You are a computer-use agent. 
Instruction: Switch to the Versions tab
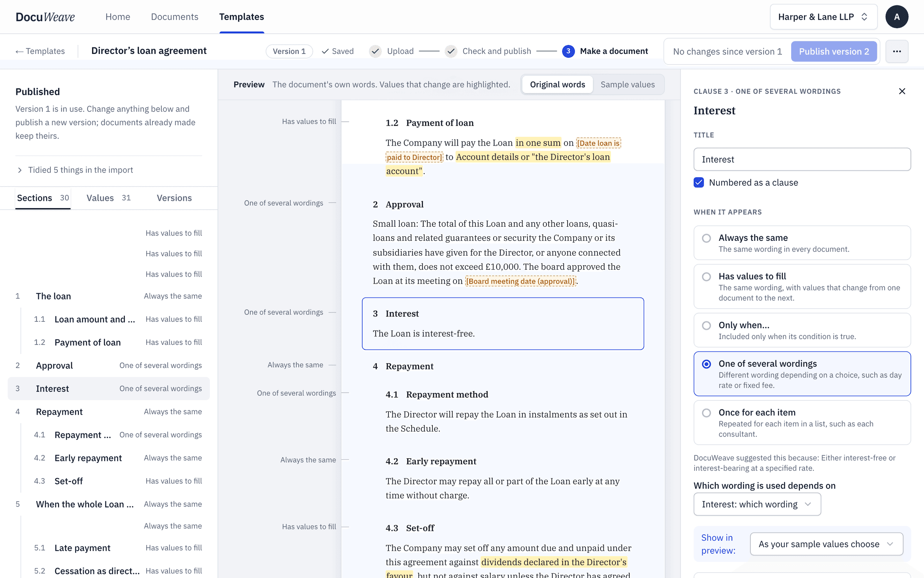tap(174, 198)
